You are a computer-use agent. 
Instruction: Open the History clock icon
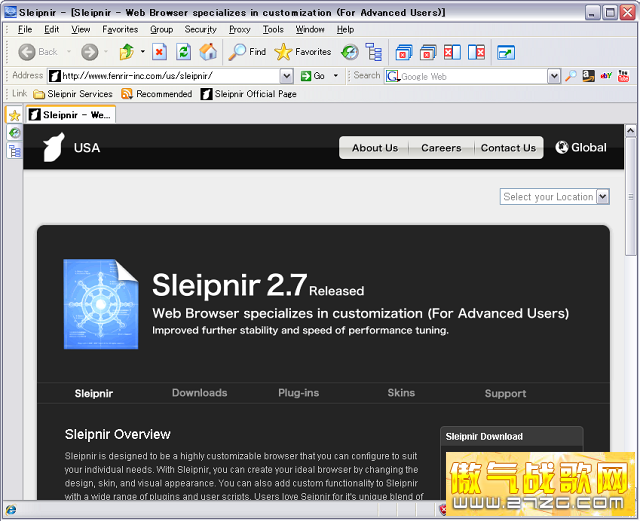[350, 52]
